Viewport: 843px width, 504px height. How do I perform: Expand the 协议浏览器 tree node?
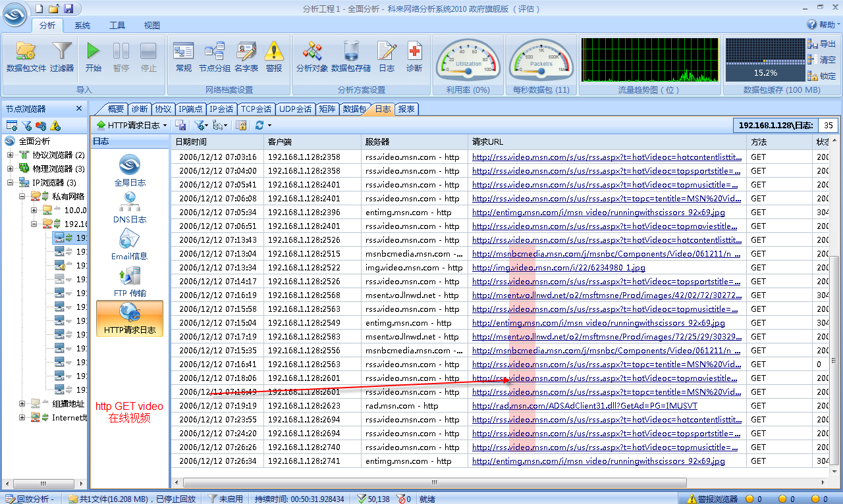tap(11, 155)
